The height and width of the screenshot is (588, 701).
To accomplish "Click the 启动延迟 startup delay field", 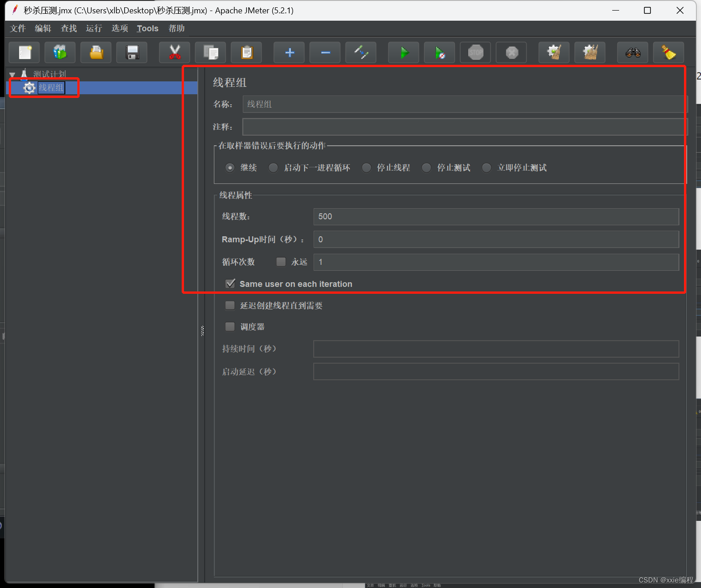I will pos(496,371).
